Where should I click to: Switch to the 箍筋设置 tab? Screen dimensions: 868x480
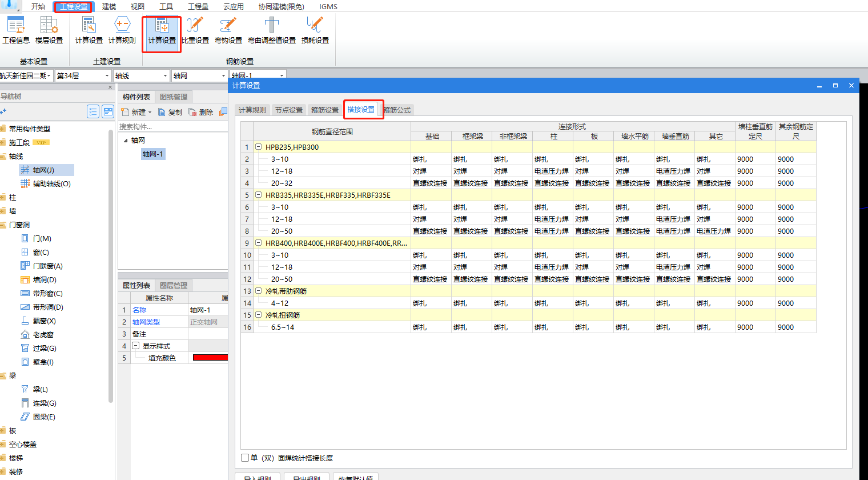[325, 110]
